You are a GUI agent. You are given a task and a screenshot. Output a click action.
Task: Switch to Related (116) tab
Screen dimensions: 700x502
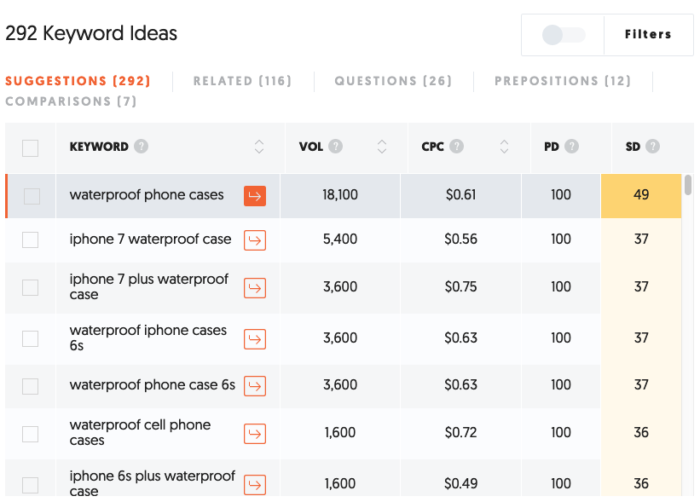coord(242,81)
